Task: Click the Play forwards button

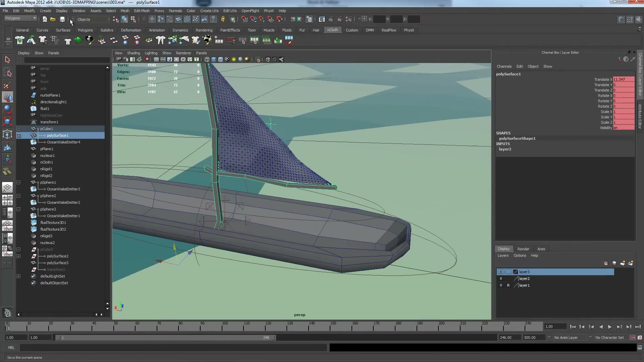Action: pos(610,327)
